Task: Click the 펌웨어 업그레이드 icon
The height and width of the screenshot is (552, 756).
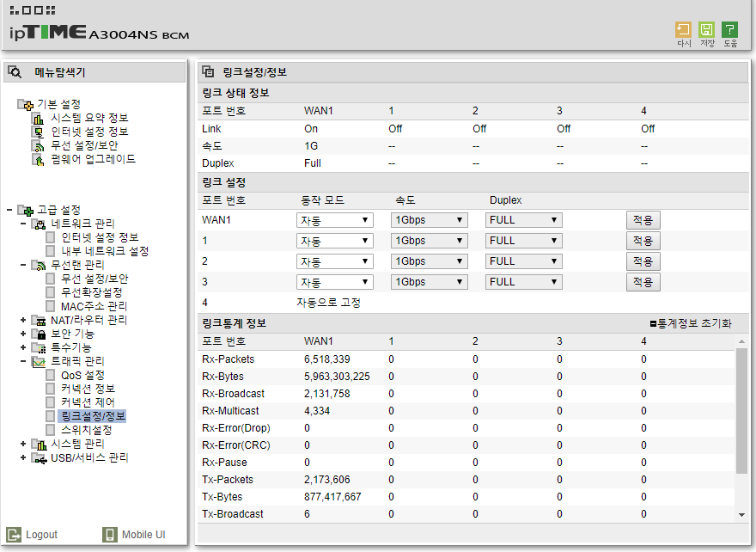Action: (38, 159)
